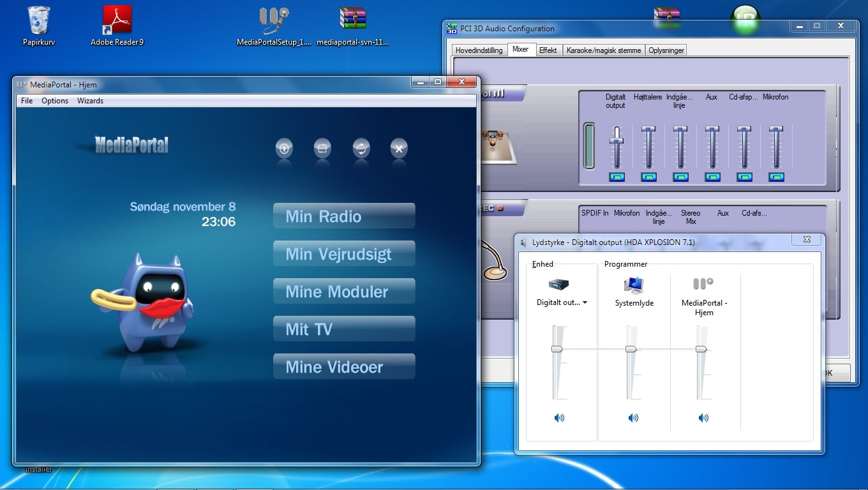Switch to the Hovedindstilling tab
The image size is (868, 490).
tap(479, 50)
